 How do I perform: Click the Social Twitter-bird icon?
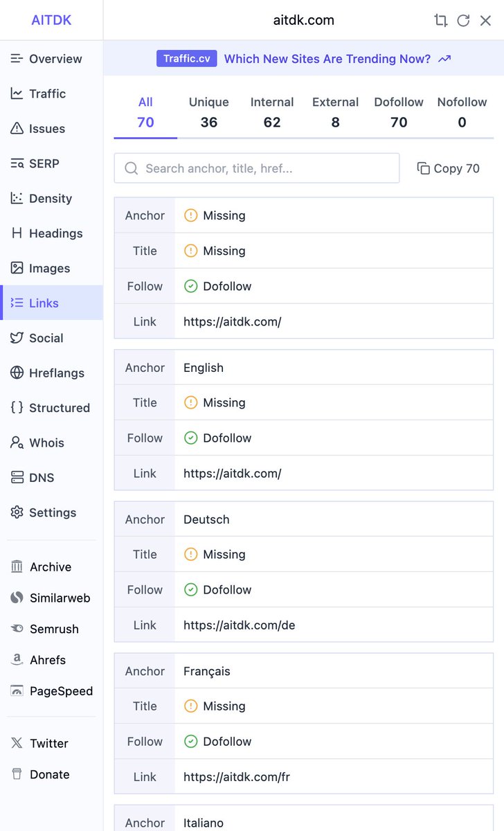click(x=17, y=338)
